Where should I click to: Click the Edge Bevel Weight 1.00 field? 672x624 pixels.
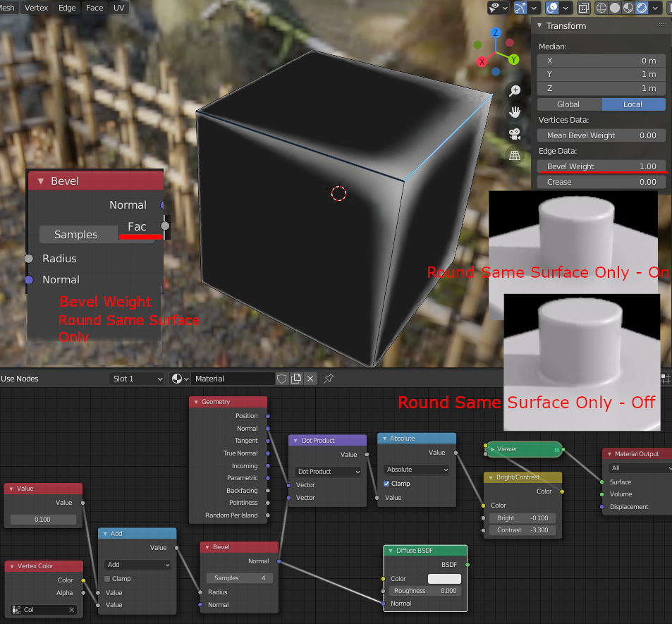(601, 166)
